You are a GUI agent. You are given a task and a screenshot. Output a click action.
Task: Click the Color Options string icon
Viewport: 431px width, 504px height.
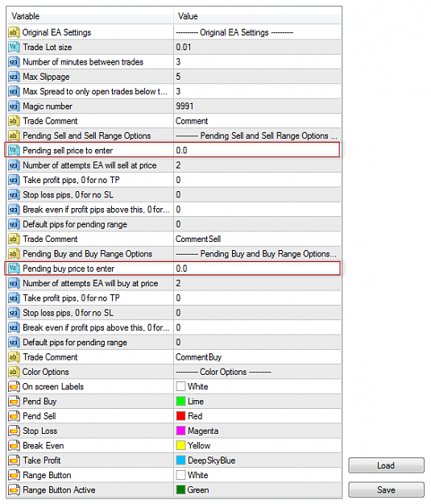coord(14,372)
